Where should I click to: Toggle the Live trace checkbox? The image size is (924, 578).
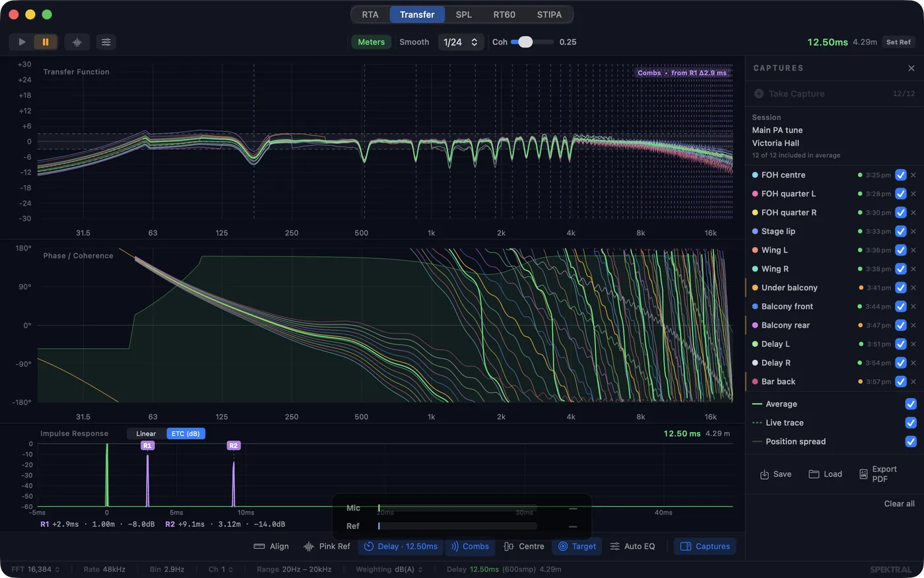coord(911,423)
